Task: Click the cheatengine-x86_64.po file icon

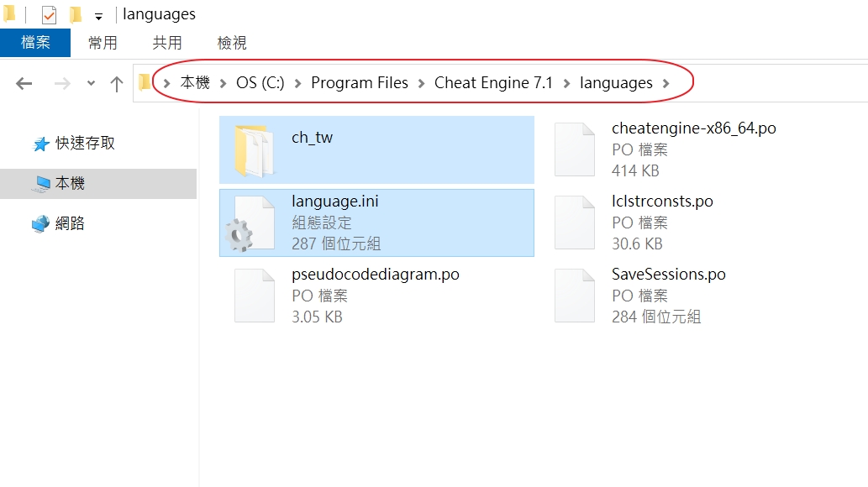Action: coord(575,149)
